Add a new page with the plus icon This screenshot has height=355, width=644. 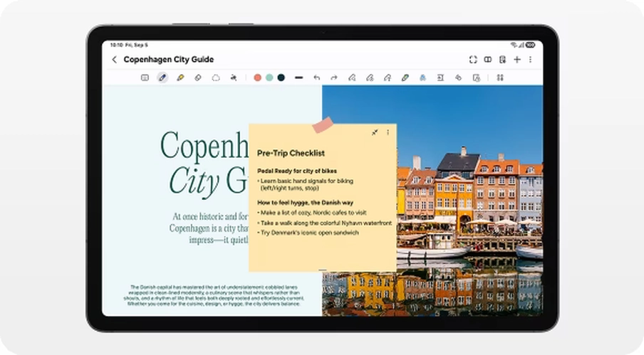tap(517, 60)
